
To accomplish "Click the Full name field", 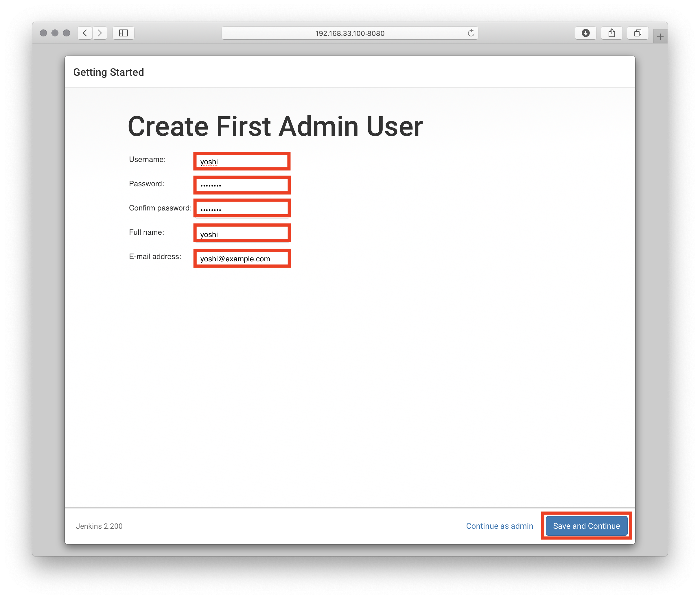I will [x=242, y=234].
